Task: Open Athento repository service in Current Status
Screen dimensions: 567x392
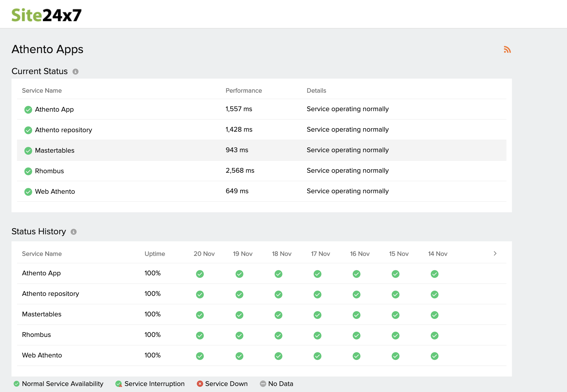Action: 64,130
